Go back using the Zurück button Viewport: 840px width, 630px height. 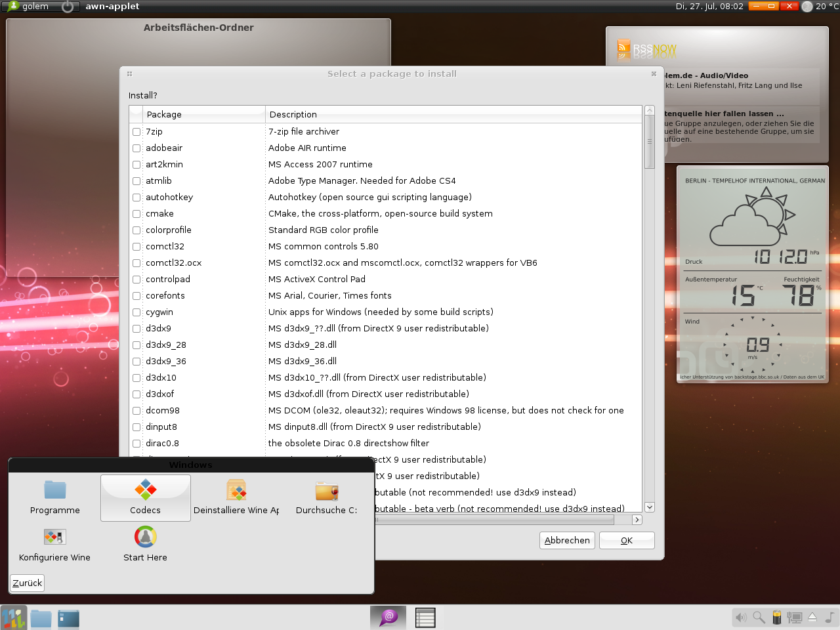pos(28,583)
